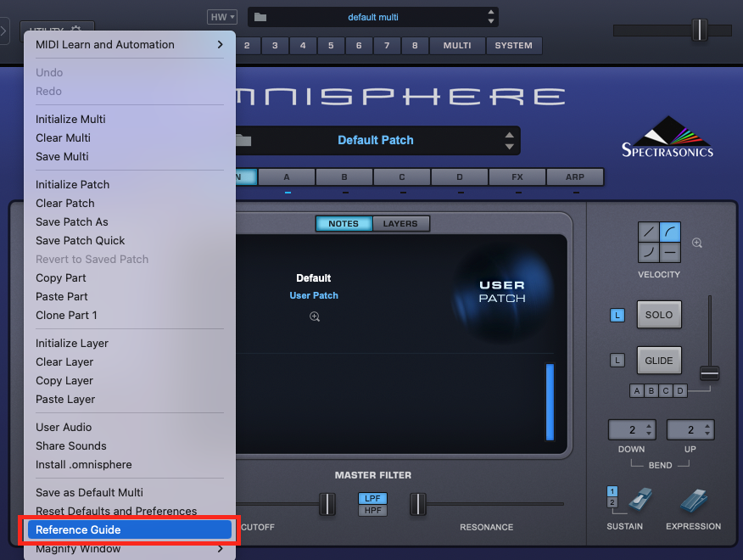743x560 pixels.
Task: Open the velocity curve zoom magnifier
Action: point(697,244)
